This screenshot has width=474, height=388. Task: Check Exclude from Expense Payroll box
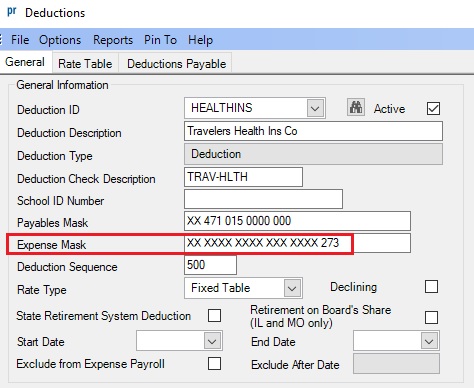pyautogui.click(x=214, y=364)
